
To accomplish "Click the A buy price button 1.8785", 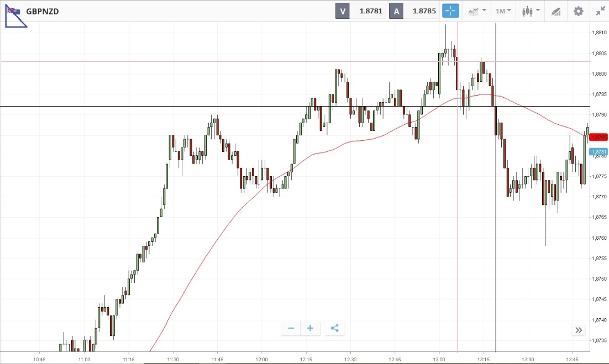I will [414, 11].
